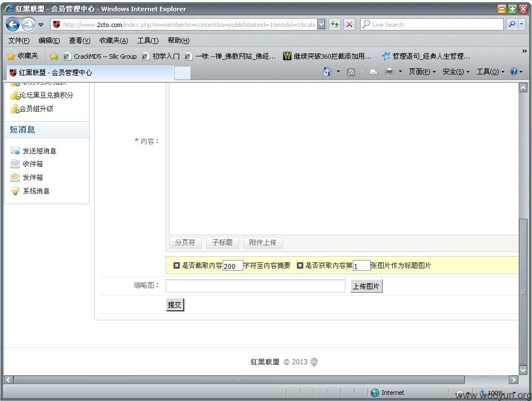Open the recent pages dropdown arrow
The image size is (532, 401).
click(x=41, y=24)
